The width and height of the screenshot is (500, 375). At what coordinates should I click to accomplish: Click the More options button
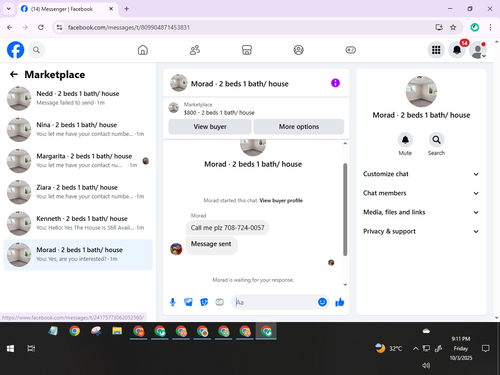(x=299, y=127)
